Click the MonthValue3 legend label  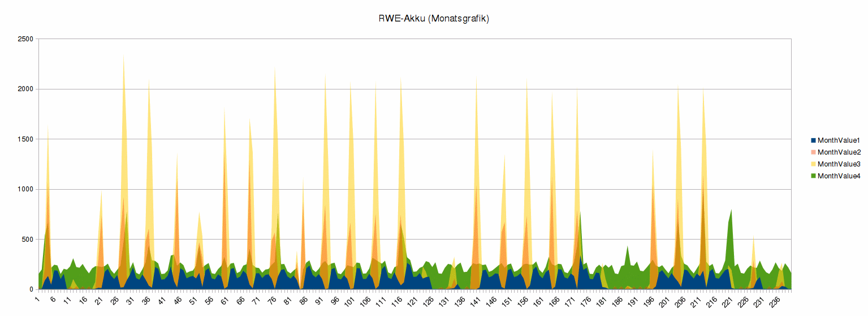[838, 164]
